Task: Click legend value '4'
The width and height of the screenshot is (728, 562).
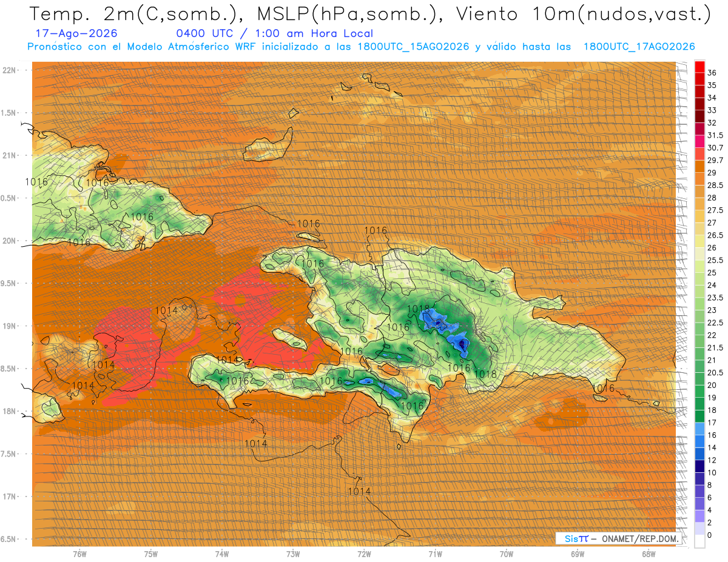Action: [x=709, y=510]
